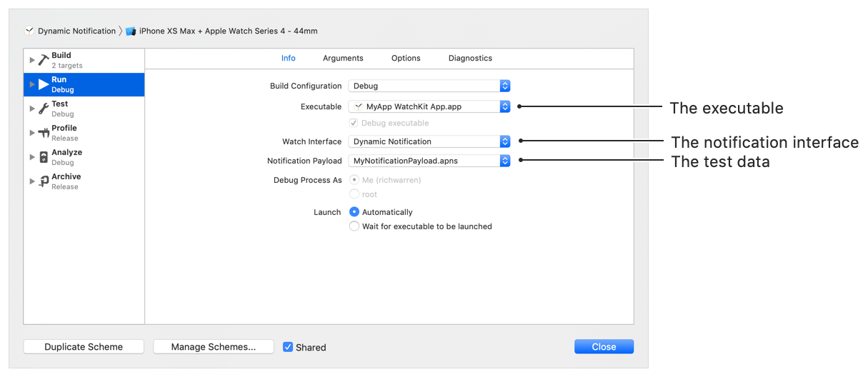
Task: Expand the Build action disclosure triangle
Action: coord(31,60)
